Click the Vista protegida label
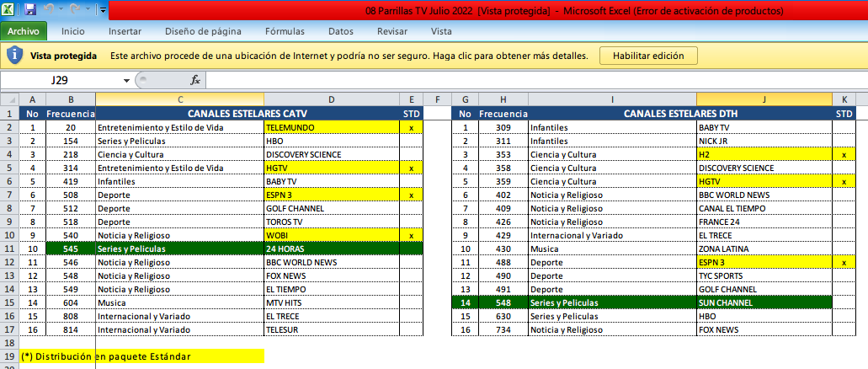Screen dimensions: 868x369 [x=64, y=56]
